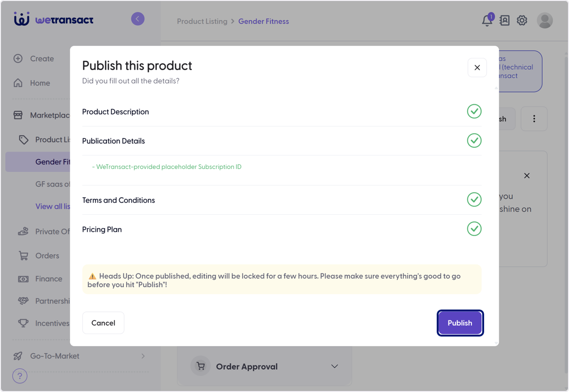This screenshot has height=392, width=569.
Task: Click the Product Description green checkmark
Action: click(x=474, y=111)
